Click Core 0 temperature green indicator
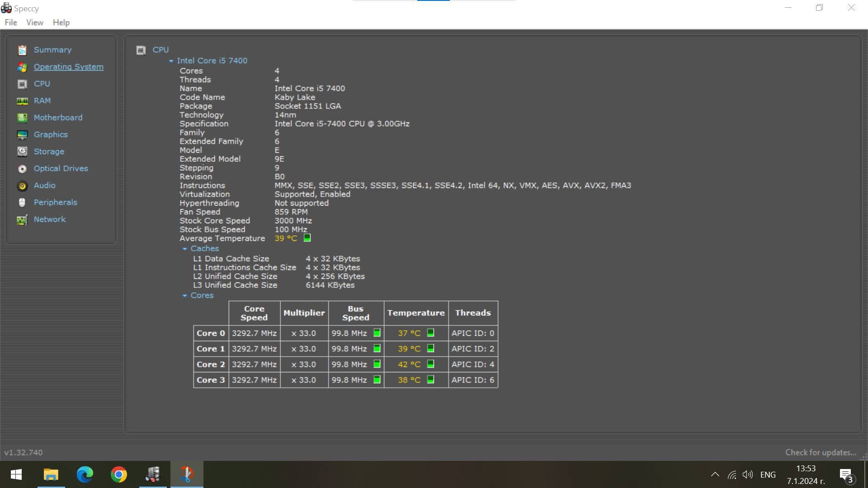Screen dimensions: 868x488 click(430, 333)
